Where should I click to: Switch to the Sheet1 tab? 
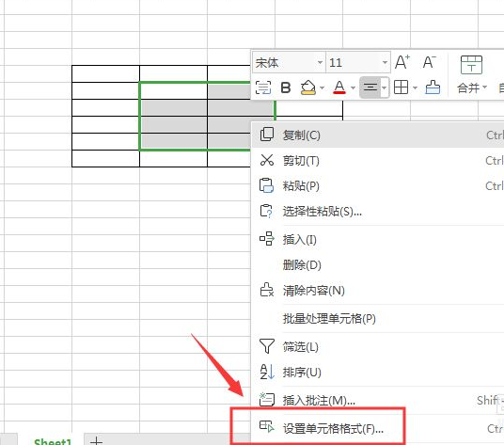(53, 441)
